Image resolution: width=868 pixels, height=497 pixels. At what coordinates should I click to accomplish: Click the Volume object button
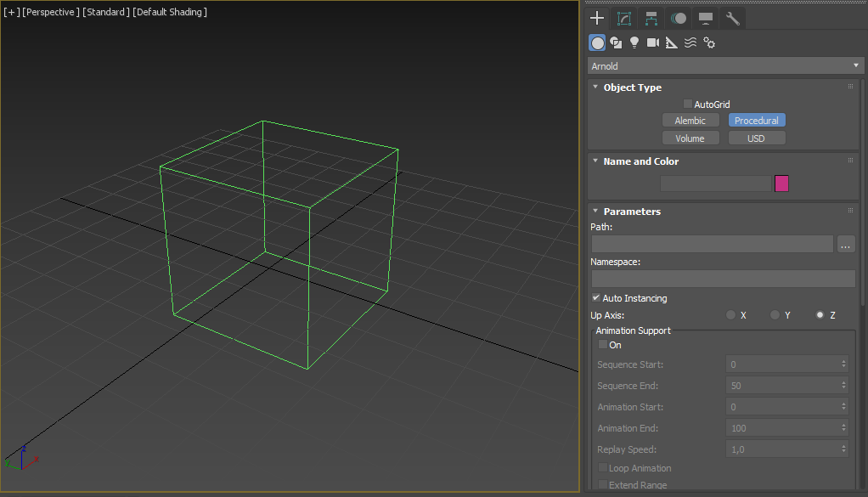pyautogui.click(x=690, y=138)
